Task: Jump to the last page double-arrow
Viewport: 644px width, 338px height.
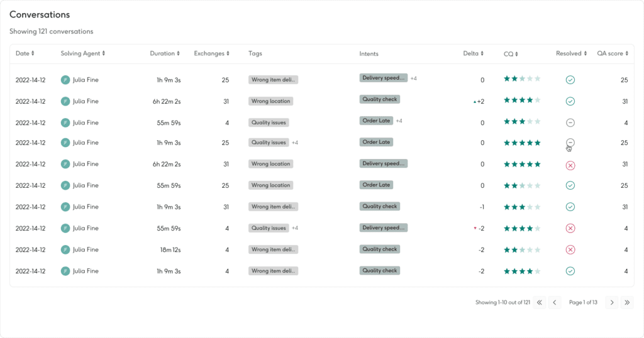Action: [x=626, y=302]
